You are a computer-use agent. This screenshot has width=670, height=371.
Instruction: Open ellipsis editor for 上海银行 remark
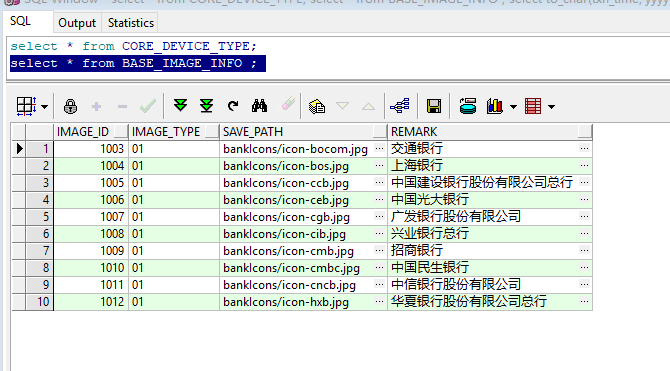584,165
